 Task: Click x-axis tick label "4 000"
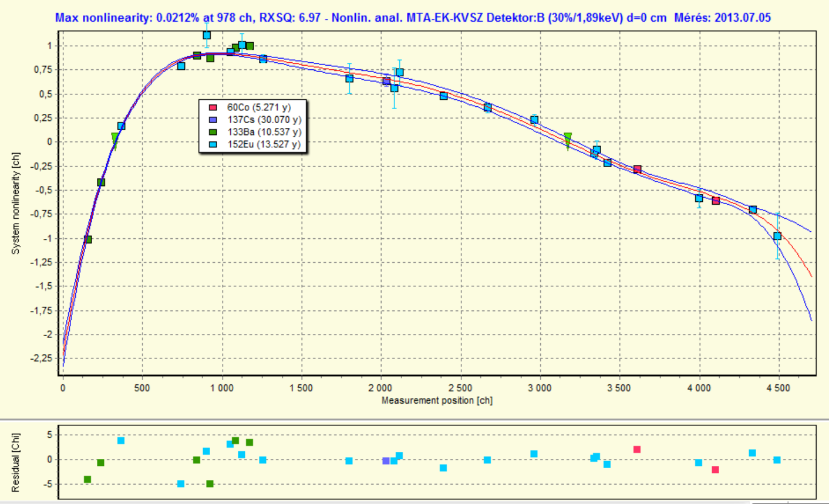coord(699,388)
